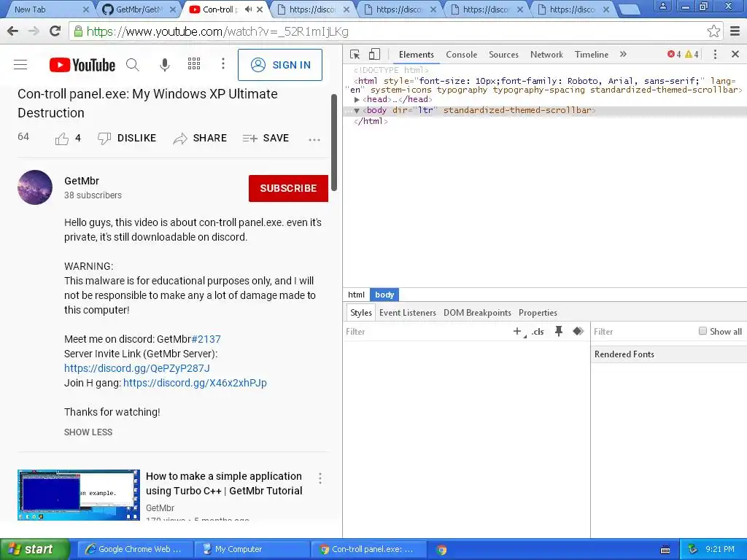The height and width of the screenshot is (560, 747).
Task: Click the diamond animations icon in Styles
Action: click(578, 331)
